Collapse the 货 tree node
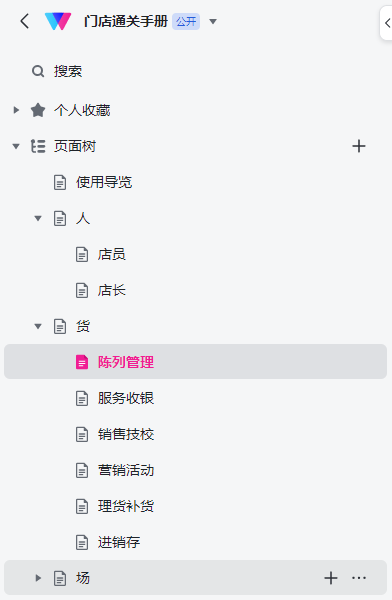Viewport: 392px width, 600px height. point(38,326)
